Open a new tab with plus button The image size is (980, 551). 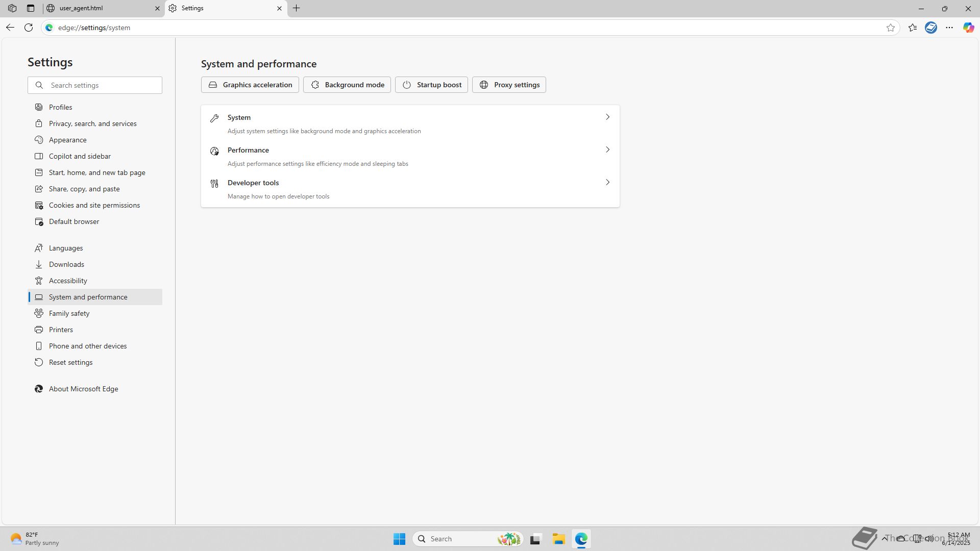(x=297, y=8)
